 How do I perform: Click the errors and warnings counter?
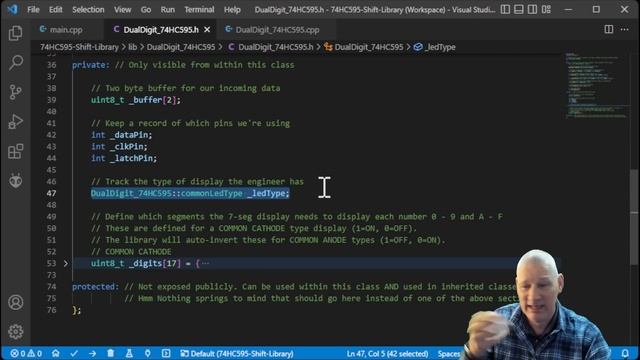pyautogui.click(x=26, y=353)
